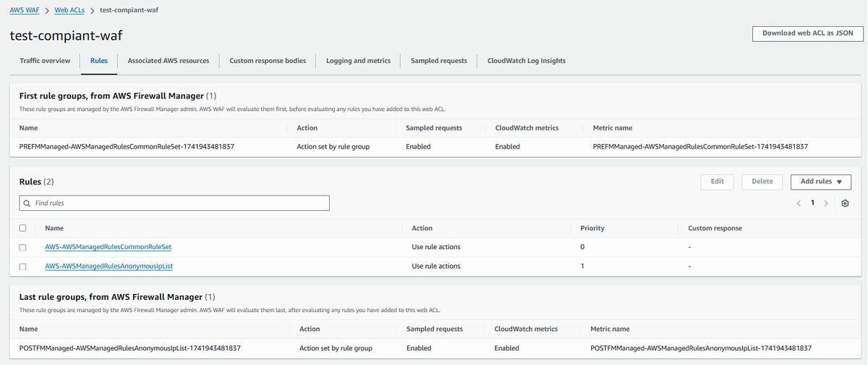The width and height of the screenshot is (868, 365).
Task: Check the AWS-AWSManagedRulesAnonymousIpList row checkbox
Action: pos(22,267)
